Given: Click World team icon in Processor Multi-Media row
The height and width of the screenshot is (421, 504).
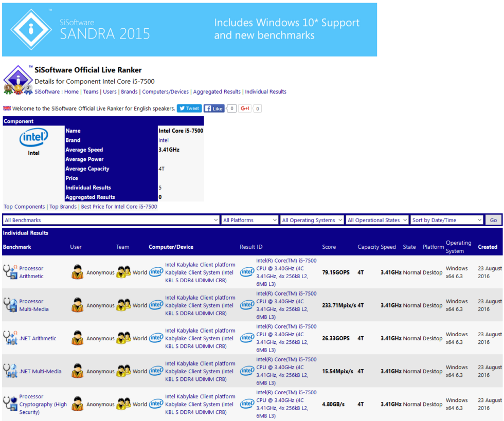Looking at the screenshot, I should pos(123,305).
